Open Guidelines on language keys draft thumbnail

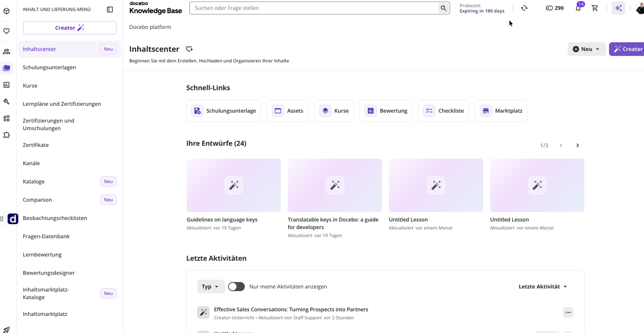[233, 185]
